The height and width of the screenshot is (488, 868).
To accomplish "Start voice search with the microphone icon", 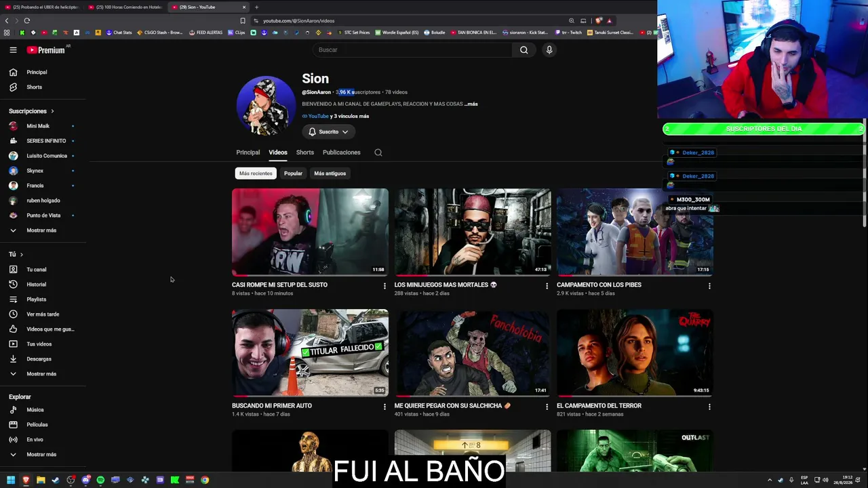I will [x=549, y=49].
